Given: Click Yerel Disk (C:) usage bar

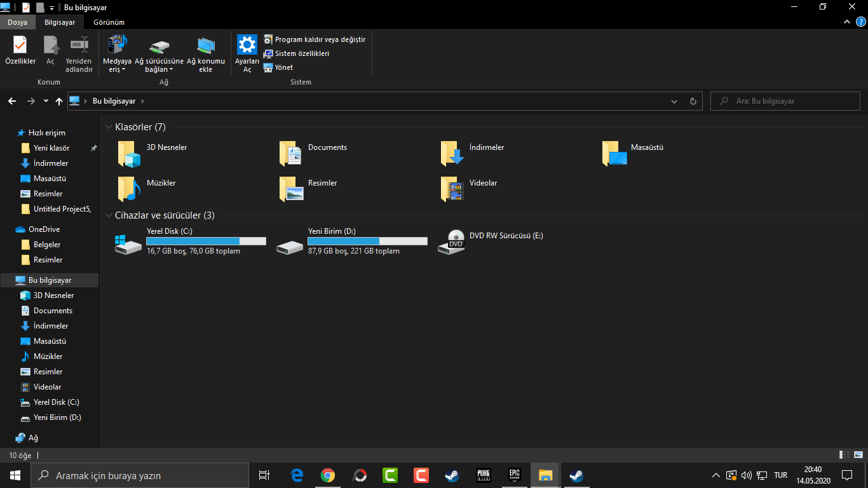Looking at the screenshot, I should click(206, 241).
